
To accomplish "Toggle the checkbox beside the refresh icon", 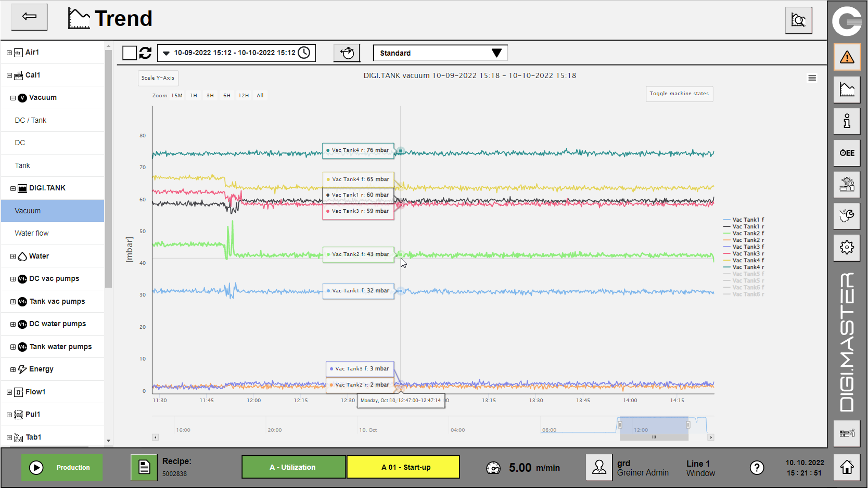I will (x=130, y=53).
